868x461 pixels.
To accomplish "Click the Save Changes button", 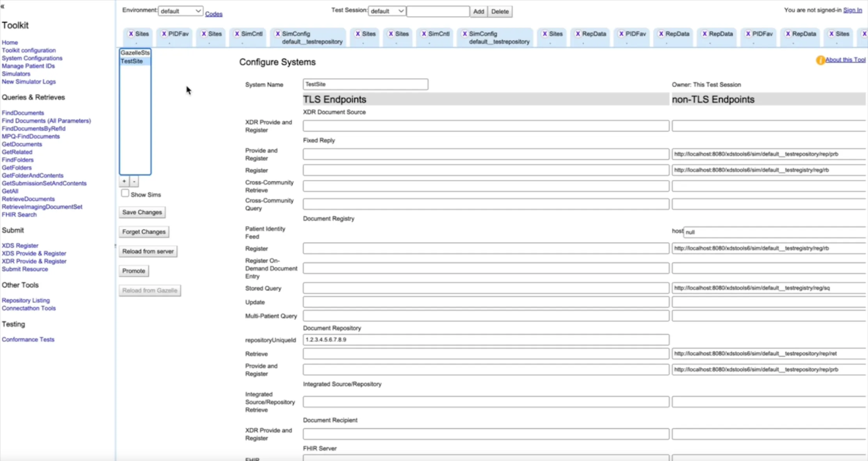I will pyautogui.click(x=142, y=212).
